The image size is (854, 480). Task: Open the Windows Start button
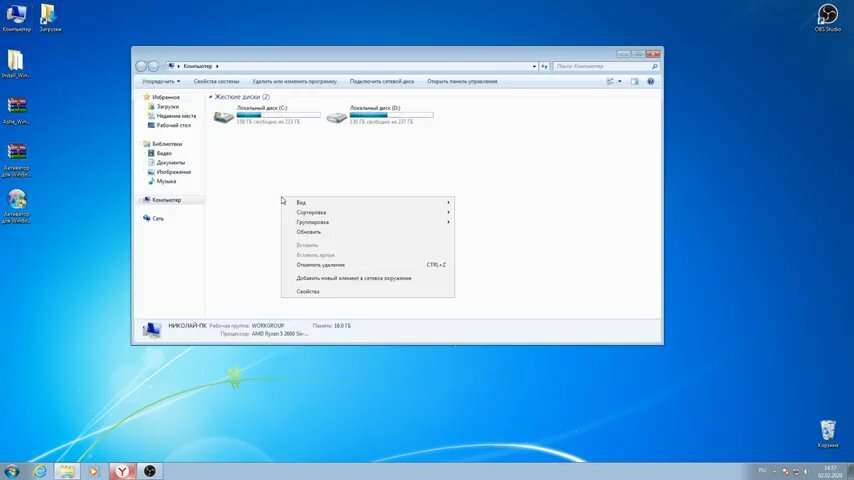[11, 471]
